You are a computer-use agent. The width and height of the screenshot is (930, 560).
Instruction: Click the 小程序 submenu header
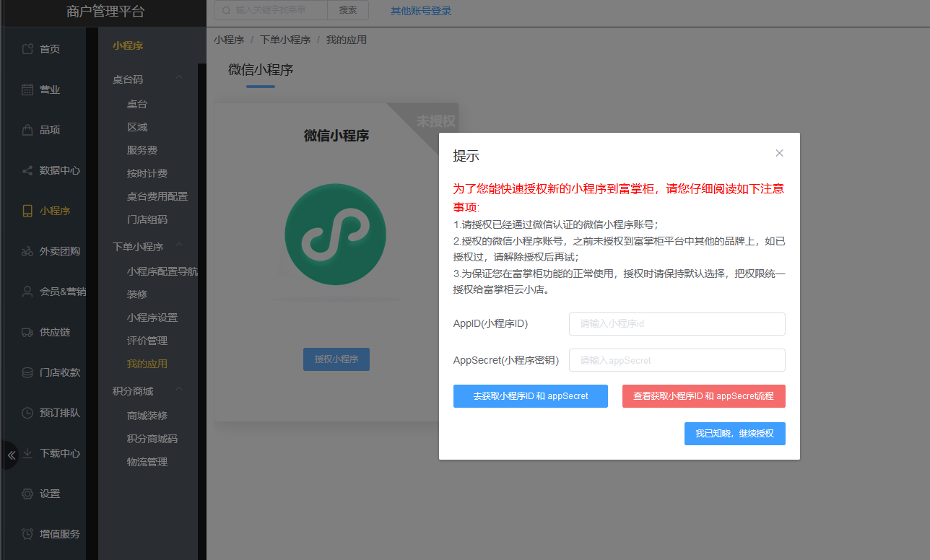pos(128,45)
